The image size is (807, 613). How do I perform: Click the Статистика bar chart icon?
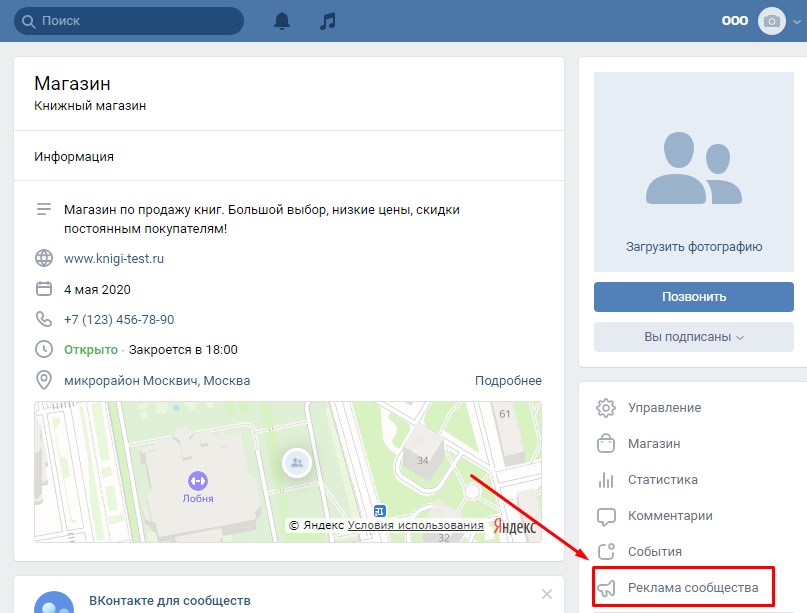(x=606, y=479)
